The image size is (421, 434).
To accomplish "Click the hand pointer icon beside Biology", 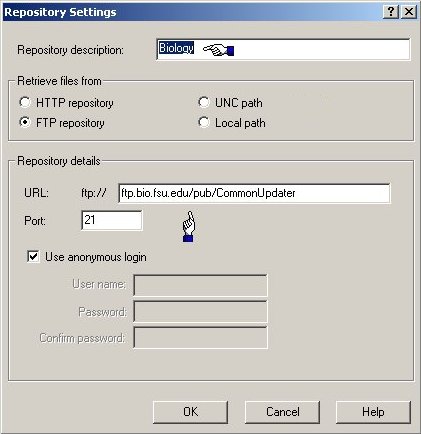I will point(218,50).
